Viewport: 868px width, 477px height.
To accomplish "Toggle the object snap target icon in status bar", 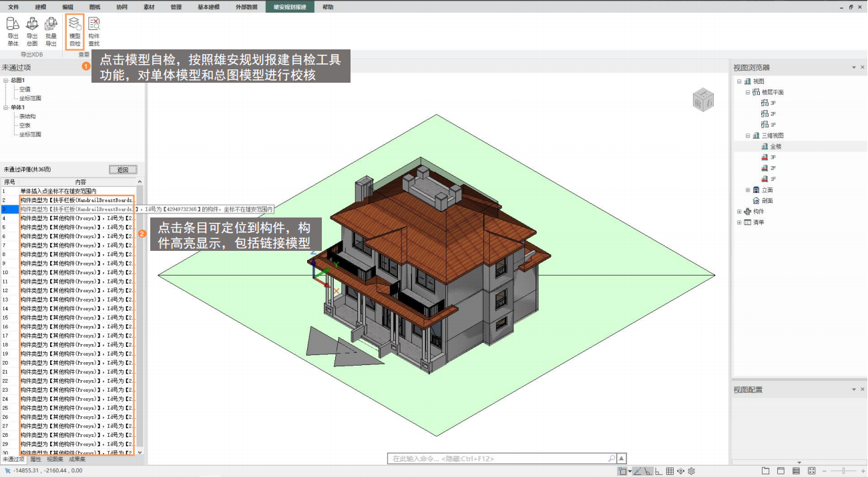I will click(x=681, y=471).
